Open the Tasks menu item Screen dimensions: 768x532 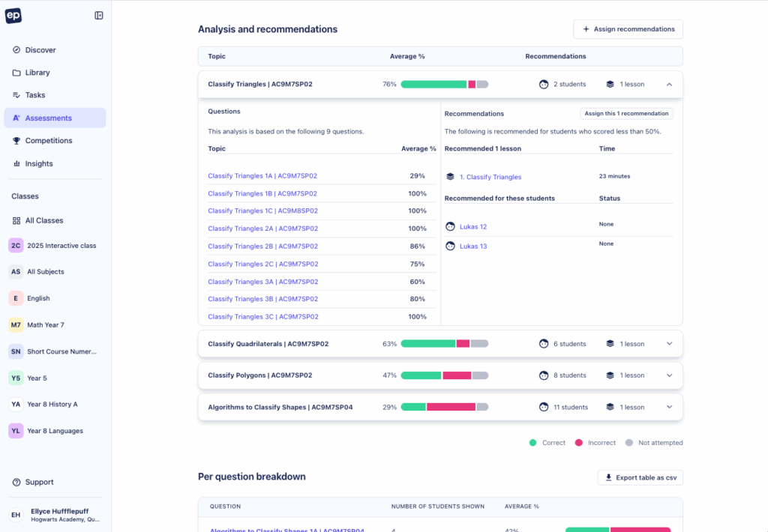coord(35,95)
